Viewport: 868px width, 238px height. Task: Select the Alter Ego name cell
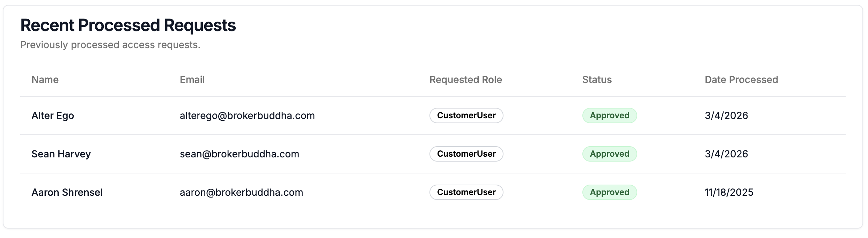tap(53, 116)
